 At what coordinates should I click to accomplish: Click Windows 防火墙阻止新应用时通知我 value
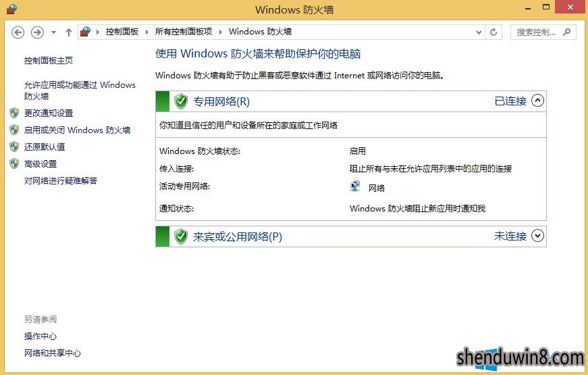tap(417, 208)
